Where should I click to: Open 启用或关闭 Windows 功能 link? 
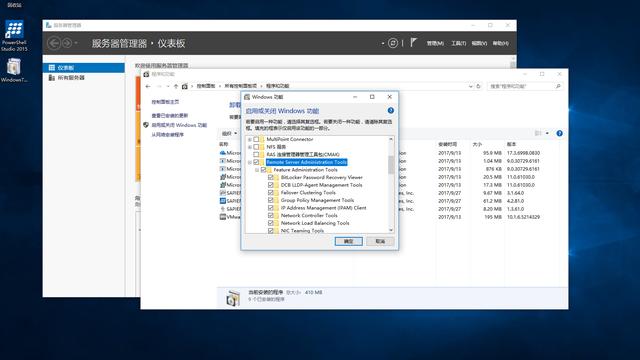[179, 125]
